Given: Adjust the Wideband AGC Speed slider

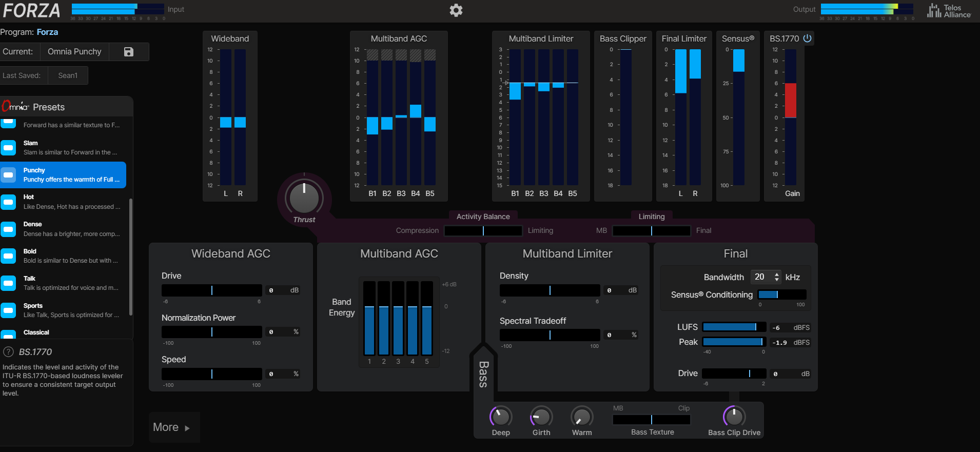Looking at the screenshot, I should [x=212, y=374].
